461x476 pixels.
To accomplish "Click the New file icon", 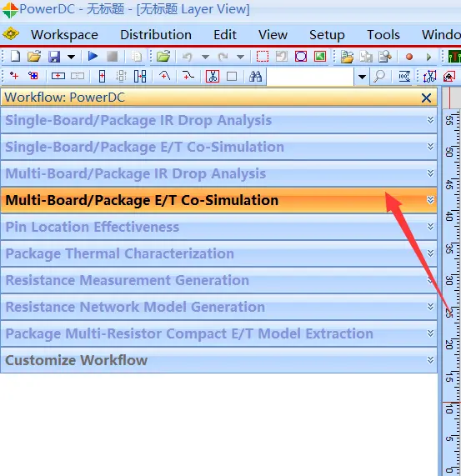I will pos(15,57).
